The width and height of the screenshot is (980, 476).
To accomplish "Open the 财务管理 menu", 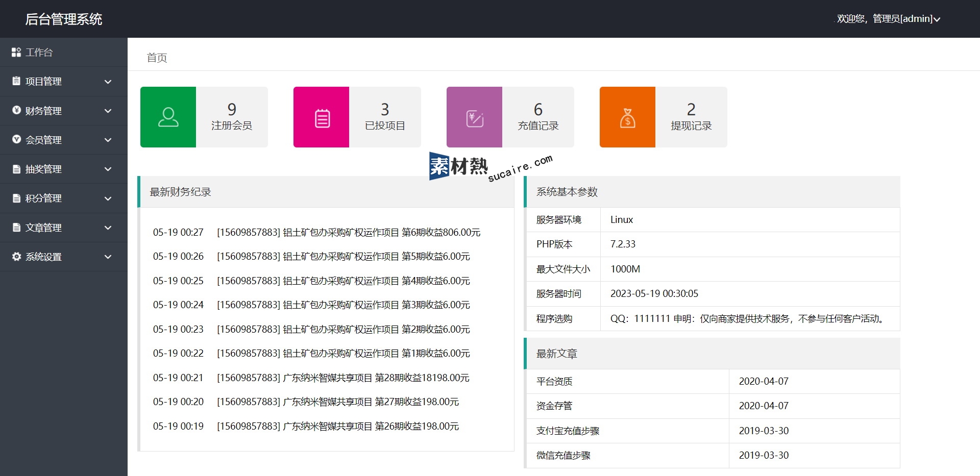I will (x=64, y=111).
